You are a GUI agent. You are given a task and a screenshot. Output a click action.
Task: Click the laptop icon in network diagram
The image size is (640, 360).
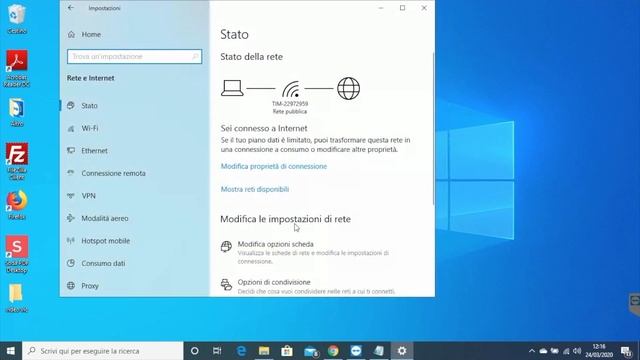232,88
